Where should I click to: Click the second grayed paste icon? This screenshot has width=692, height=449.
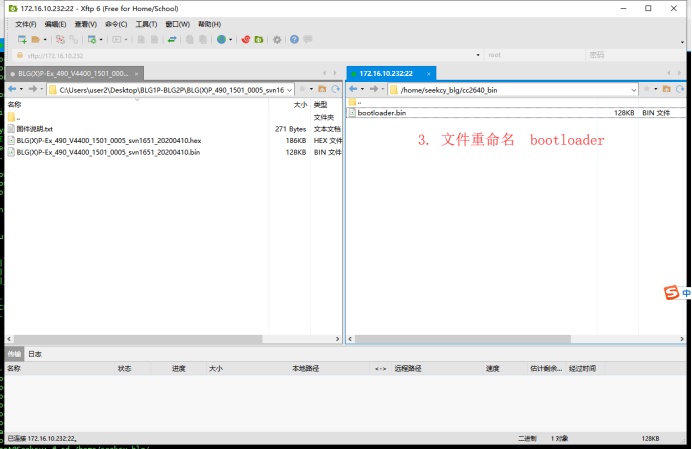pos(203,40)
